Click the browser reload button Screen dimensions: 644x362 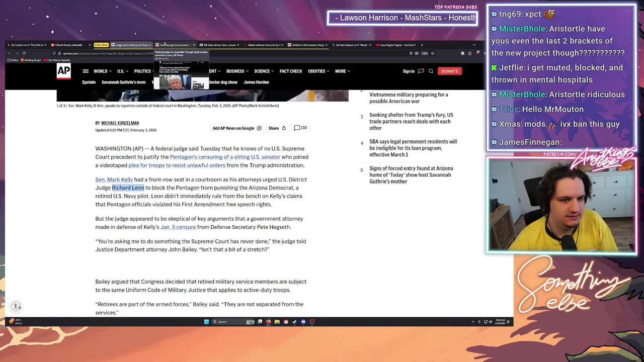(x=24, y=53)
